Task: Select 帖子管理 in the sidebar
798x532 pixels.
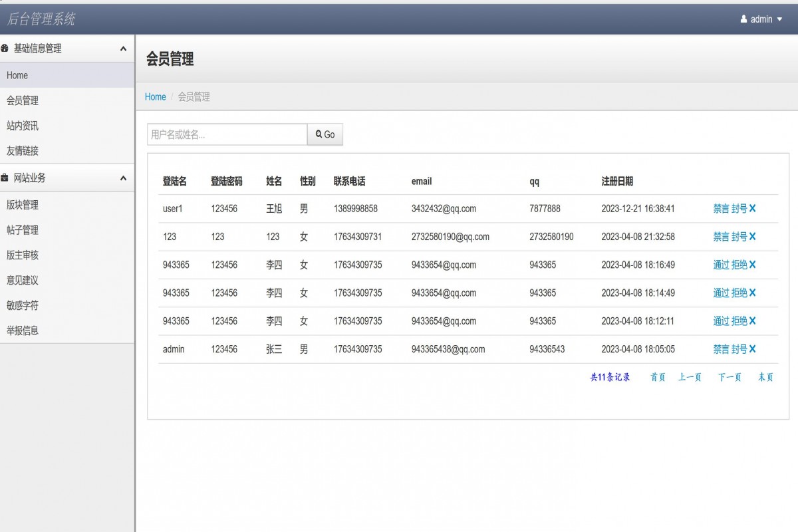Action: (22, 230)
